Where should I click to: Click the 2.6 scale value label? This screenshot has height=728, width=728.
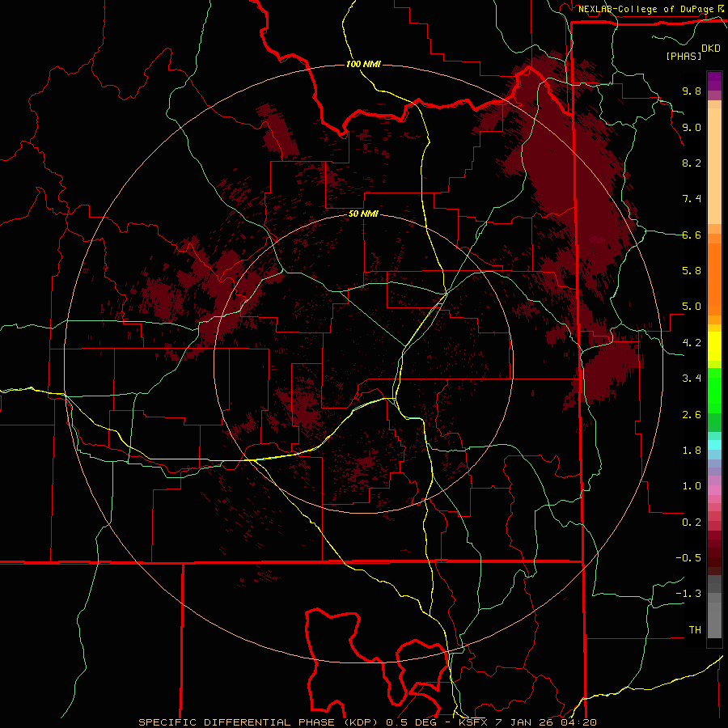pos(692,415)
